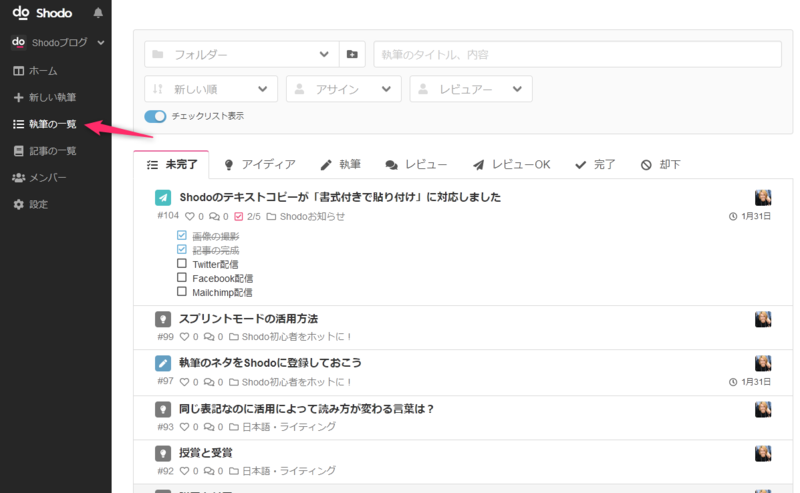Screen dimensions: 800x493
Task: Click the avatar on the 授賞と受賞 row
Action: coord(763,453)
